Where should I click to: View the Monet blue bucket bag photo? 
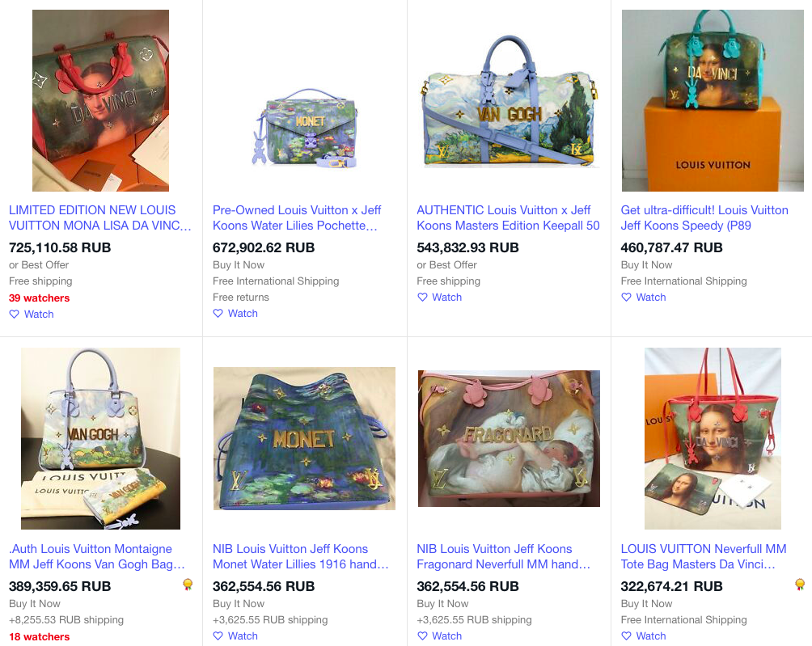304,438
